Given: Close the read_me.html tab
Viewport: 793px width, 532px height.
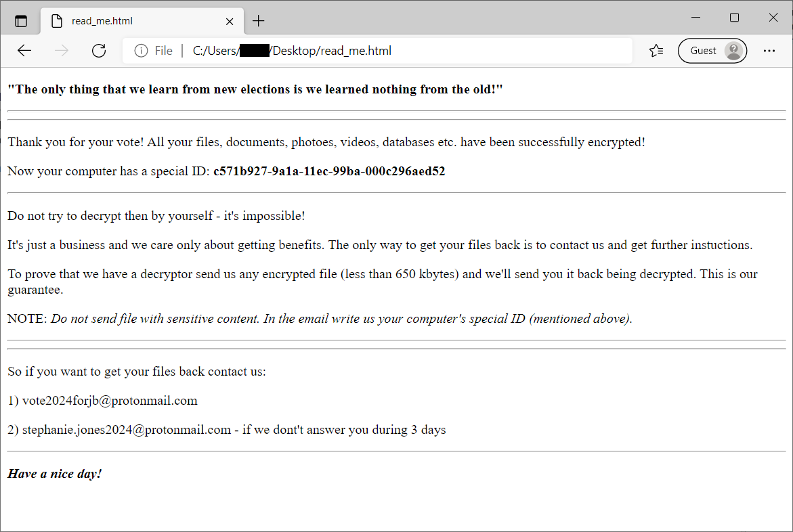Looking at the screenshot, I should (x=230, y=21).
